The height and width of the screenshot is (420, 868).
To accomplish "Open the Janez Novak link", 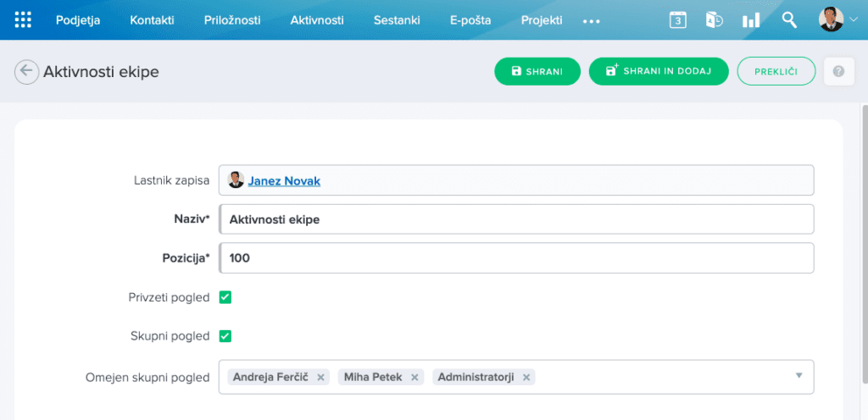I will point(284,180).
